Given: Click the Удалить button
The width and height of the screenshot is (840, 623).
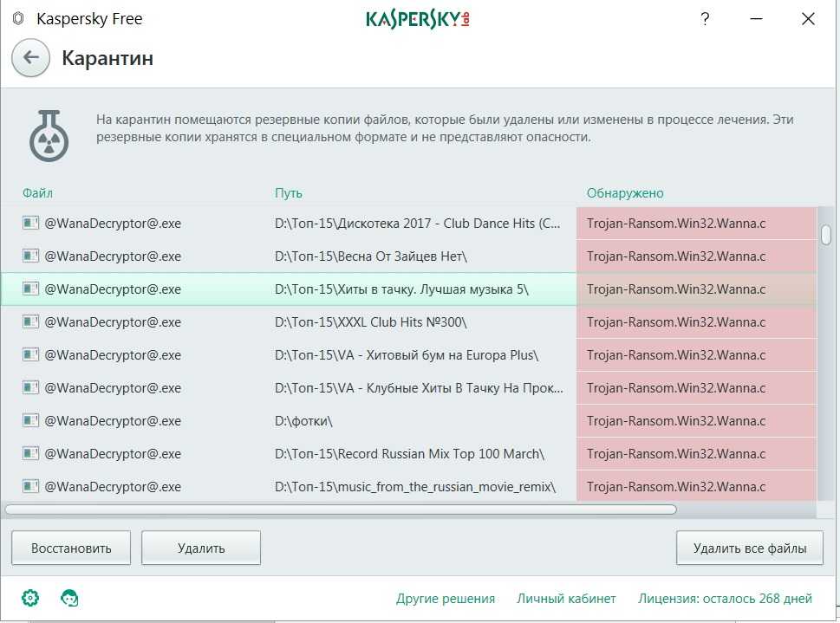Looking at the screenshot, I should 201,548.
